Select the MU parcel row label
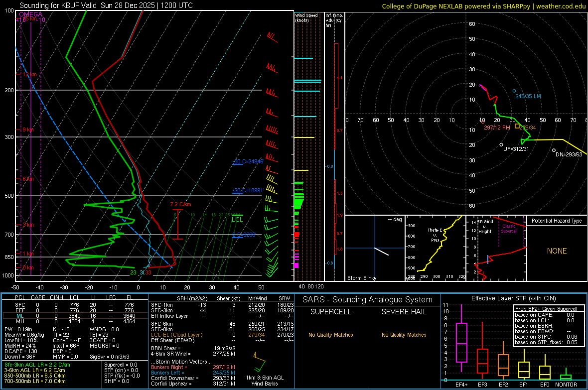 [x=20, y=321]
